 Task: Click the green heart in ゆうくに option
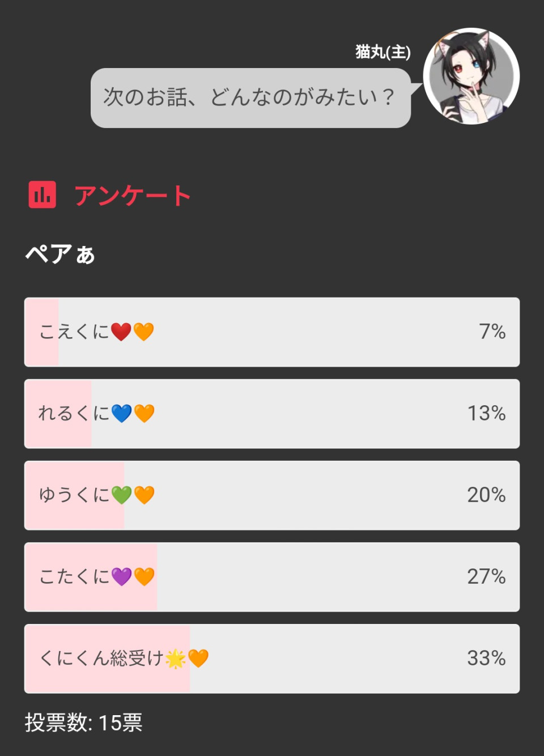click(121, 495)
